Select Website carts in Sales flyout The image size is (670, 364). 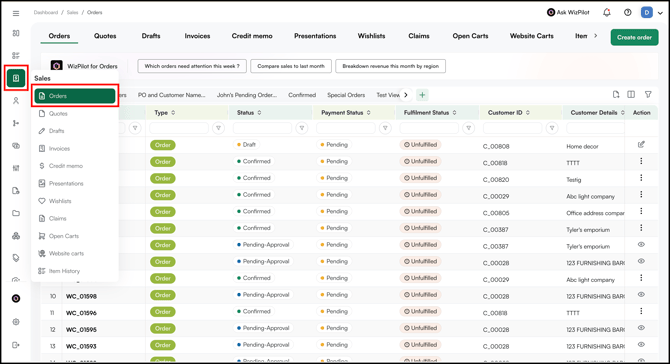(75, 253)
